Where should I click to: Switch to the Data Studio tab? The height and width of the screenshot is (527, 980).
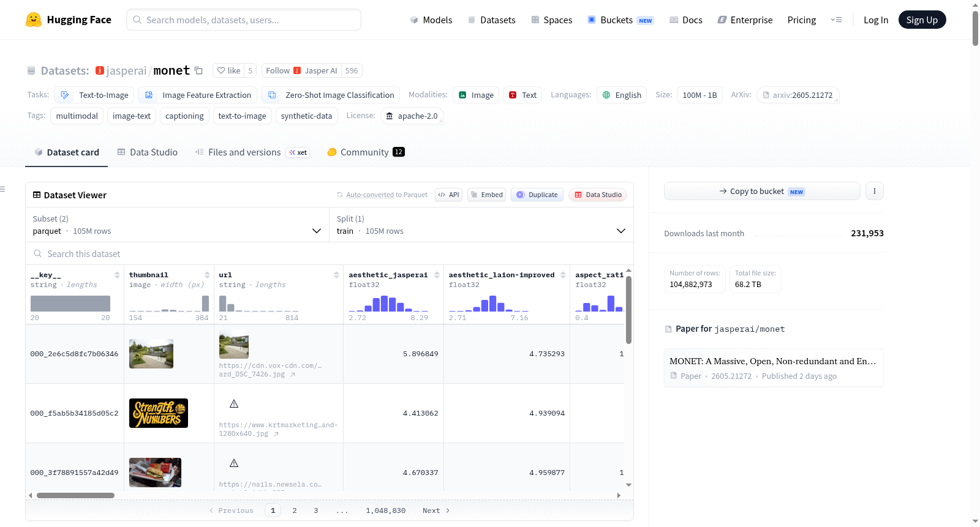[x=147, y=152]
